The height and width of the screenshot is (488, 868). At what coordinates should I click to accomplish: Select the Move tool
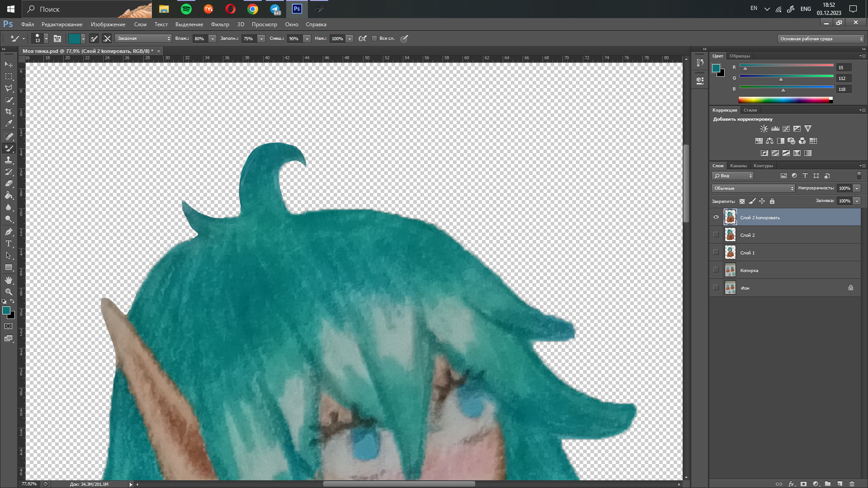[9, 65]
